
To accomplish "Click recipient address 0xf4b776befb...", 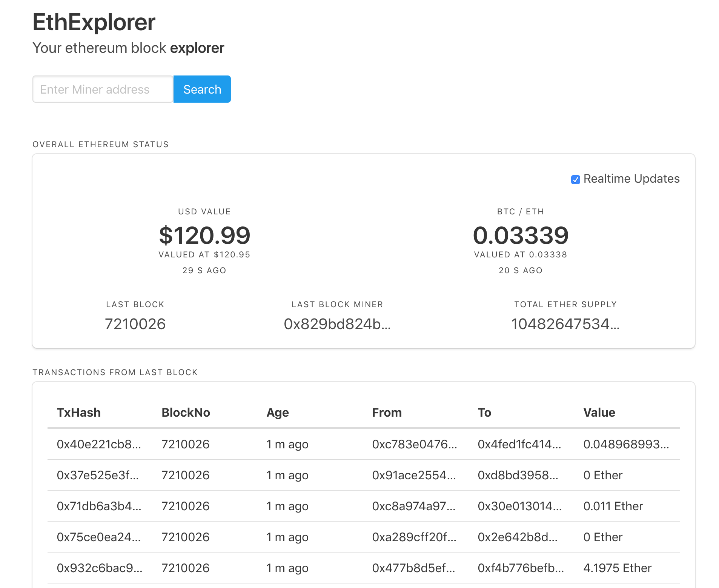I will coord(521,568).
